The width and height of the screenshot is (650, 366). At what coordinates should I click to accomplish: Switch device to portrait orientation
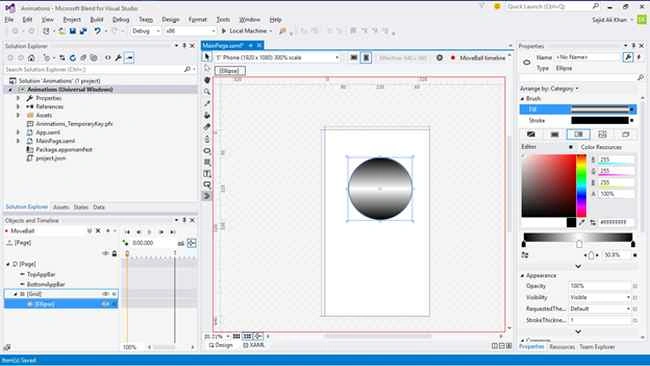366,58
